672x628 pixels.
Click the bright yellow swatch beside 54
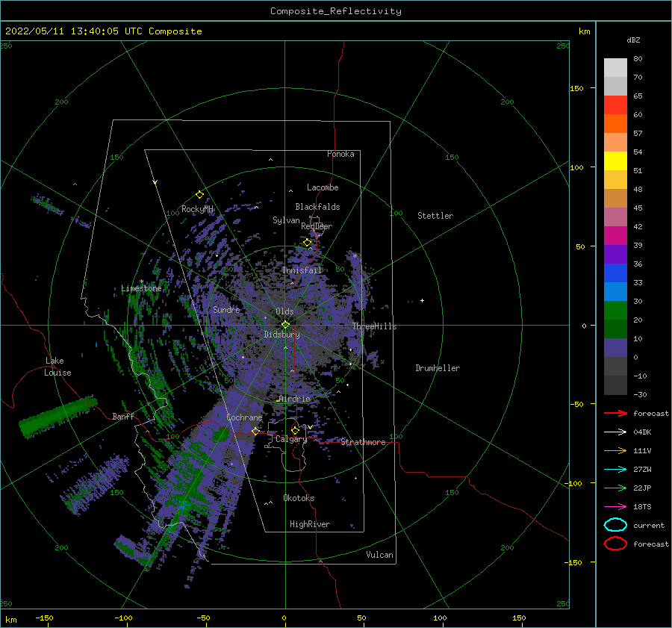point(615,161)
